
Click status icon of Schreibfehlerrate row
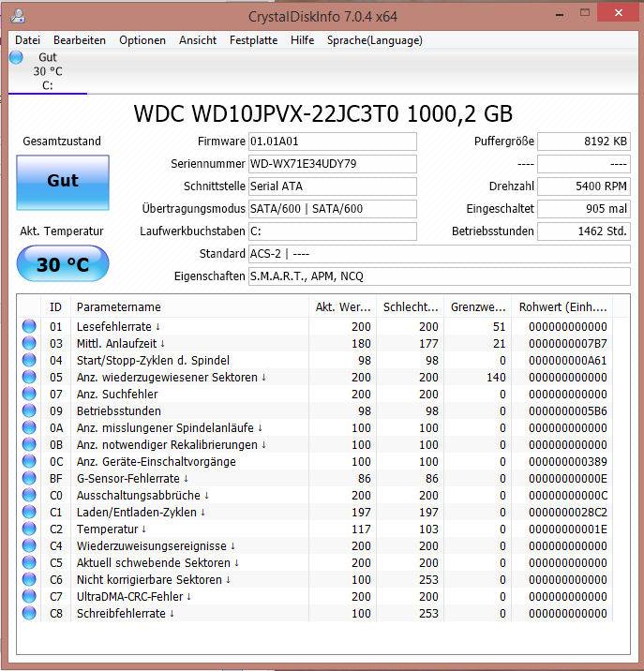coord(29,613)
